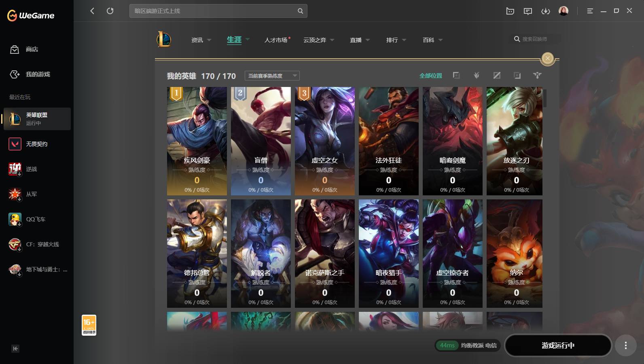This screenshot has width=644, height=364.
Task: Expand the 排行 menu arrow
Action: click(x=404, y=40)
